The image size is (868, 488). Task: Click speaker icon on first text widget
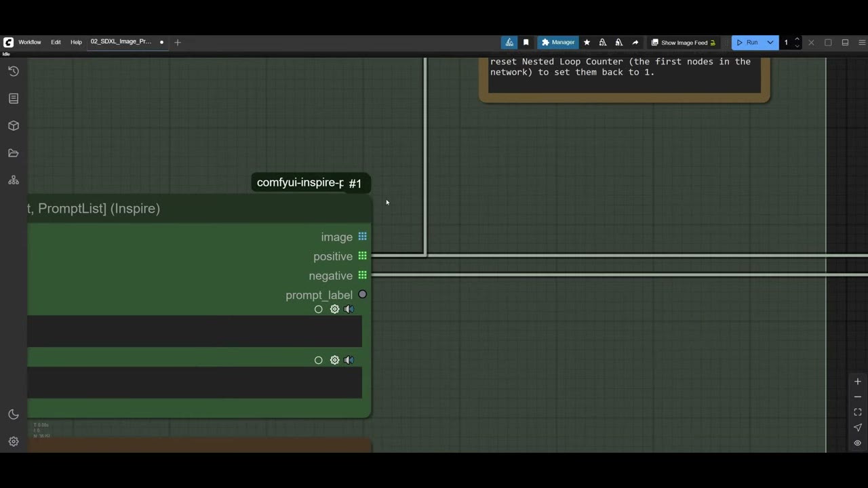click(349, 309)
